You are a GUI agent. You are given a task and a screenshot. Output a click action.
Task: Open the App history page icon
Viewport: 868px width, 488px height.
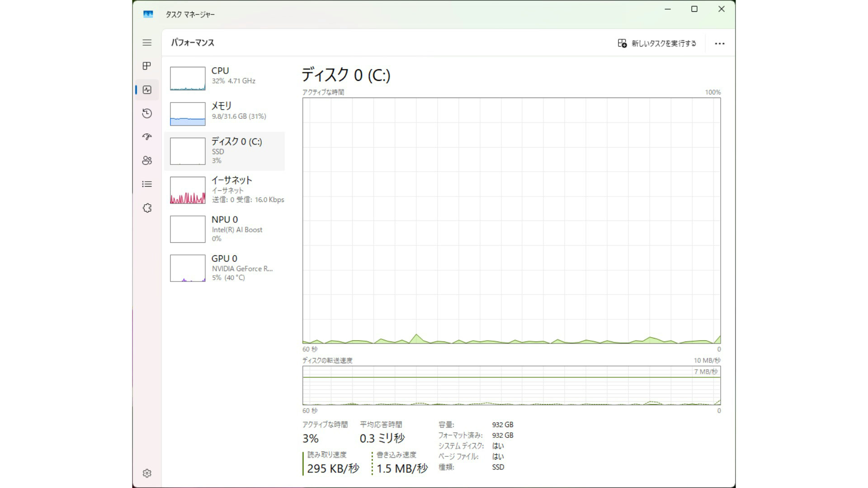[x=147, y=113]
